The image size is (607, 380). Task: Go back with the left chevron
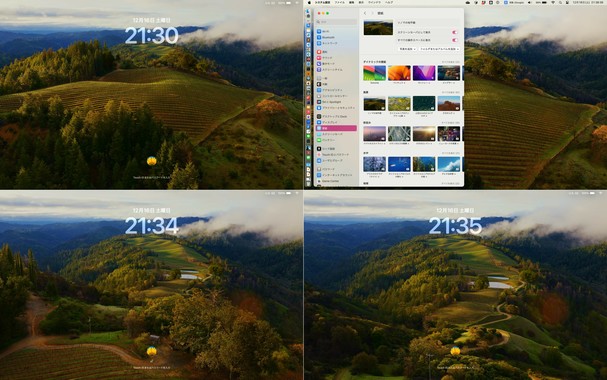click(x=365, y=13)
